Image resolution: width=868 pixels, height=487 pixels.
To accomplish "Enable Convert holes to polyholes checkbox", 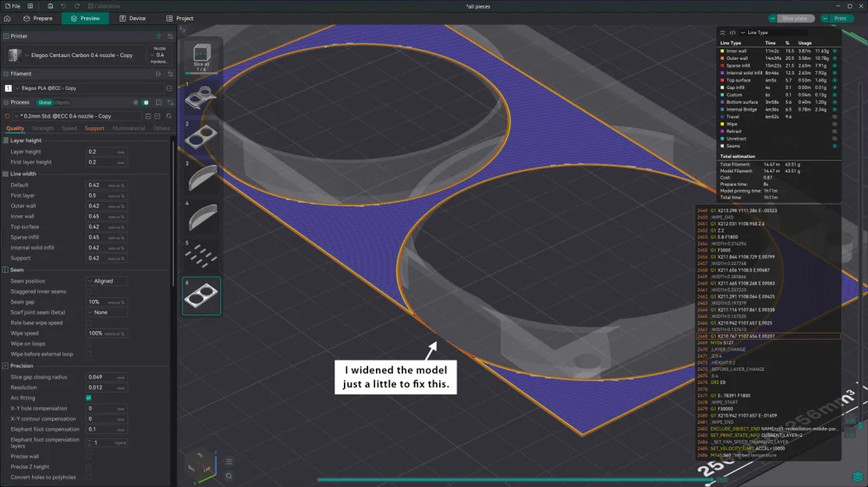I will point(89,478).
